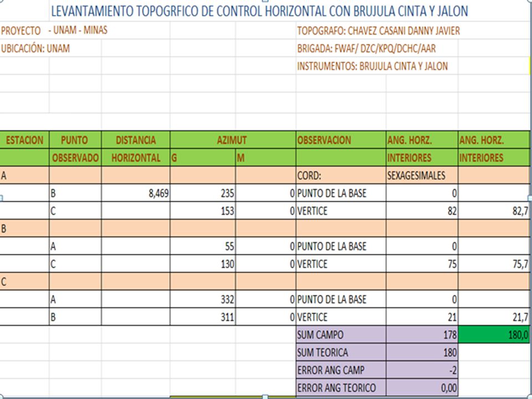Click the ERROR ANG TEORICO label cell
This screenshot has height=399, width=532.
(x=341, y=387)
